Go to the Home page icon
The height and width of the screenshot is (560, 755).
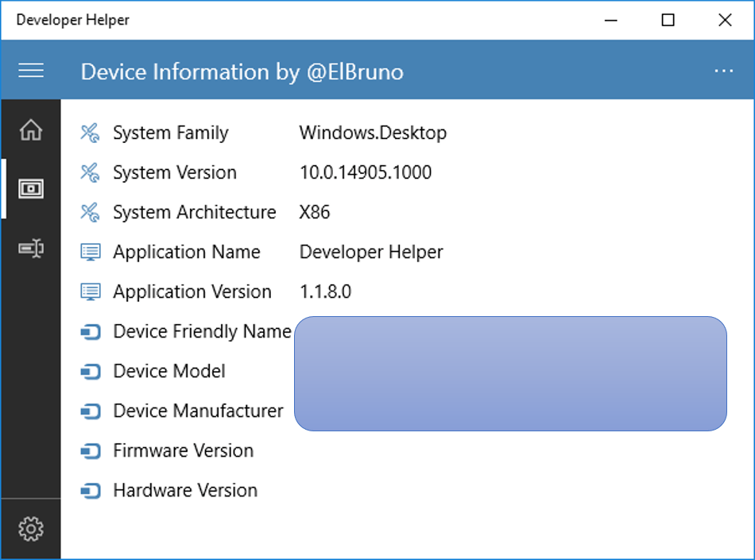[x=31, y=129]
